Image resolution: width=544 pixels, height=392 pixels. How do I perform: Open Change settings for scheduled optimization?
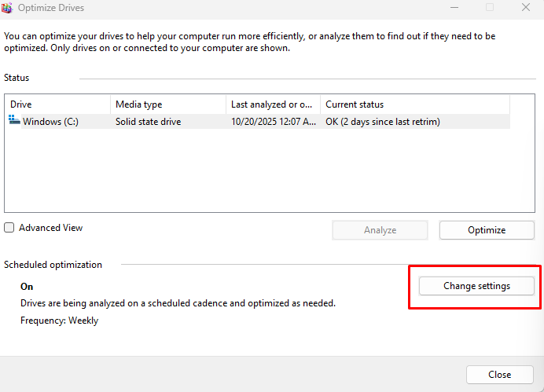tap(476, 286)
